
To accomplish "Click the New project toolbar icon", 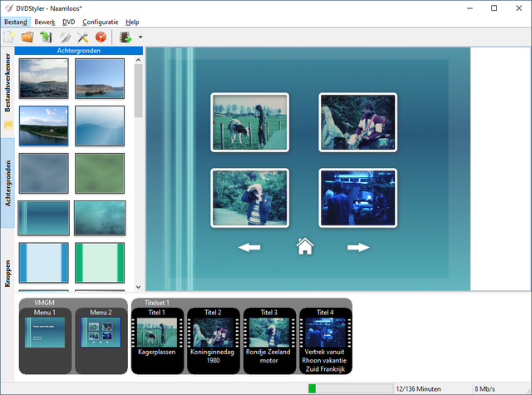I will coord(9,37).
